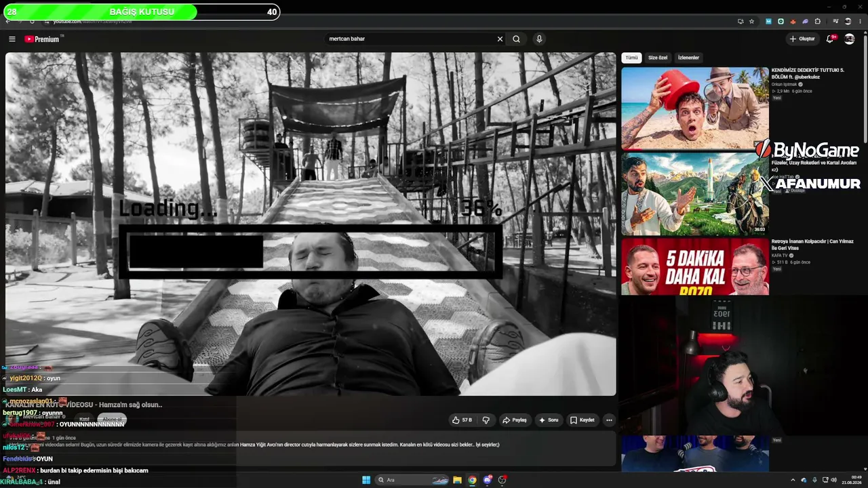Open the red bucket detective video thumbnail

695,108
